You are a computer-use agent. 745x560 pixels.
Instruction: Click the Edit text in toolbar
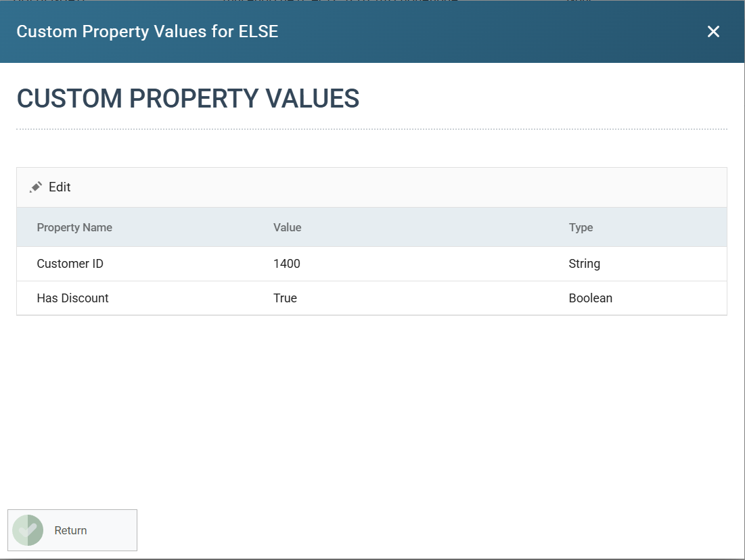tap(60, 187)
